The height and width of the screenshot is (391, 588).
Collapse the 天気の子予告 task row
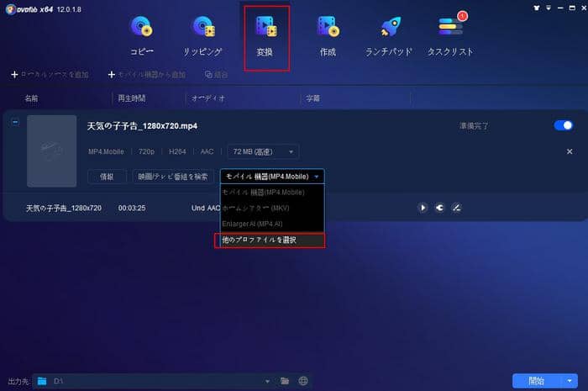(15, 122)
